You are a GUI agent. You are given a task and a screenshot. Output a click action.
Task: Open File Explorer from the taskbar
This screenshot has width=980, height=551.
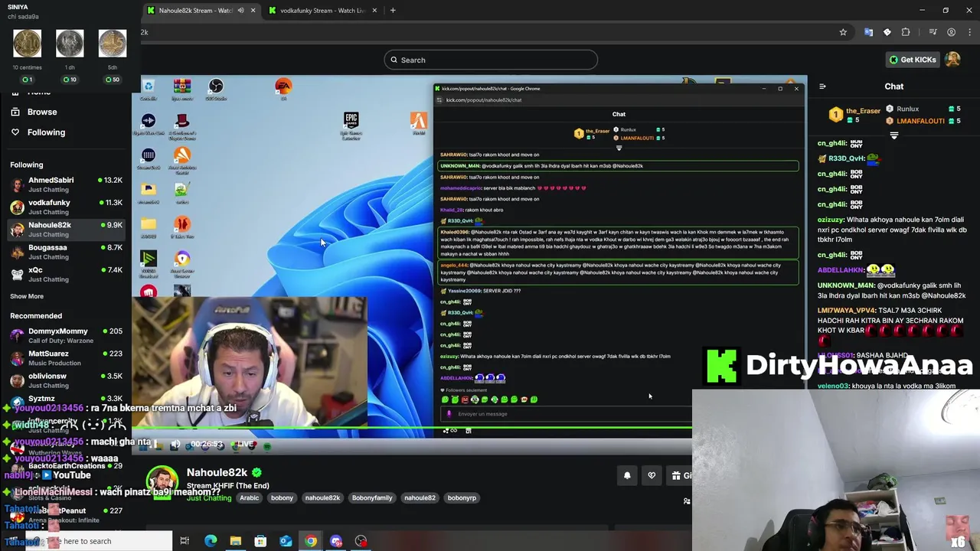[236, 541]
